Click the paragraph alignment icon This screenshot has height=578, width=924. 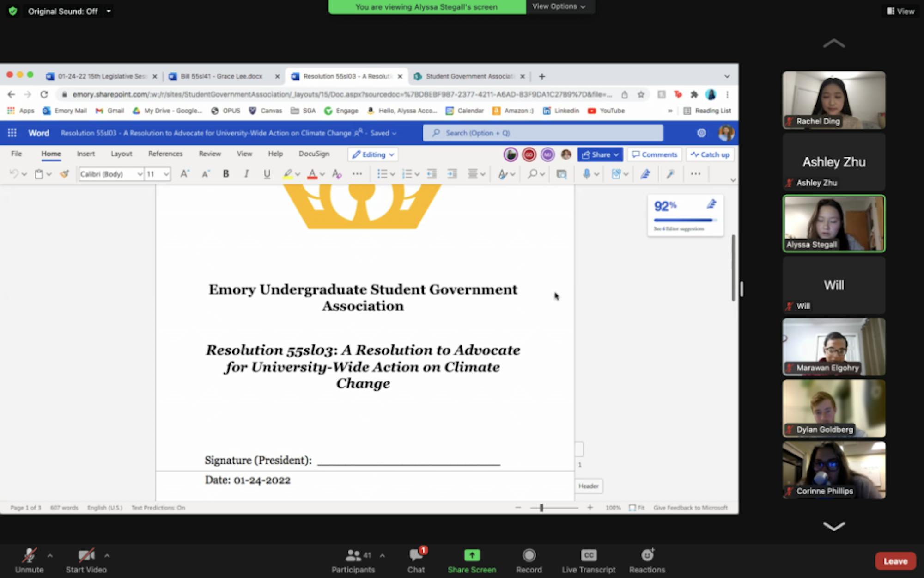click(473, 174)
